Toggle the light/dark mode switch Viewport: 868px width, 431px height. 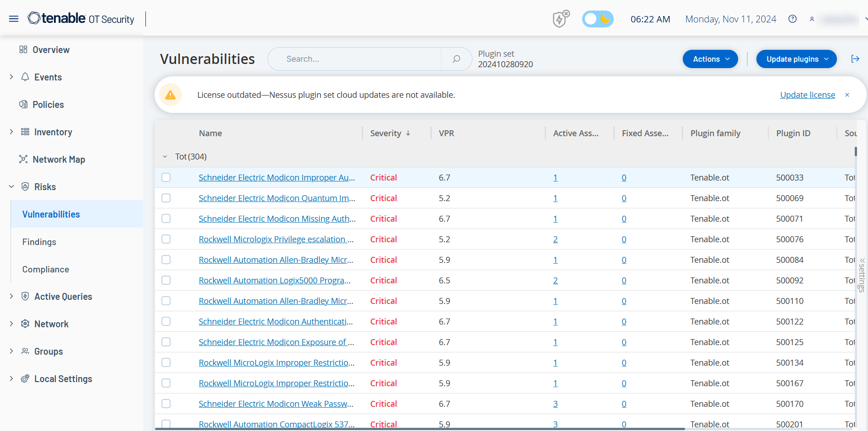tap(597, 19)
